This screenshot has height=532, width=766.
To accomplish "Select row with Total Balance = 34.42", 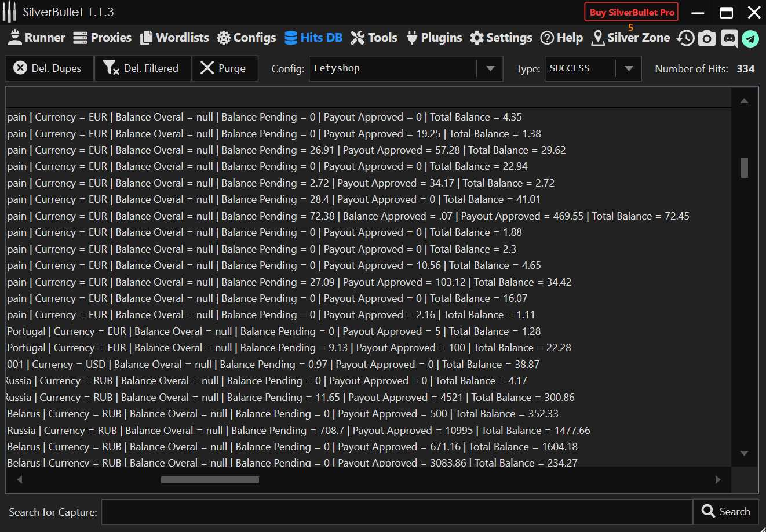I will click(x=369, y=282).
